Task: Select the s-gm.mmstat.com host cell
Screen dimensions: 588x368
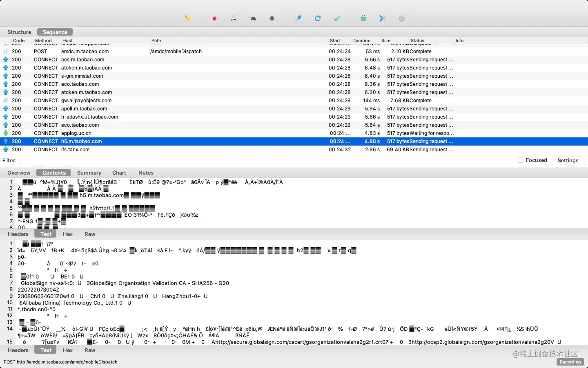Action: pyautogui.click(x=82, y=76)
